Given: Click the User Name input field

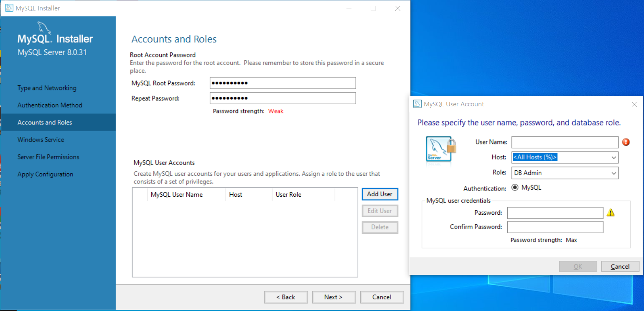Looking at the screenshot, I should click(565, 142).
